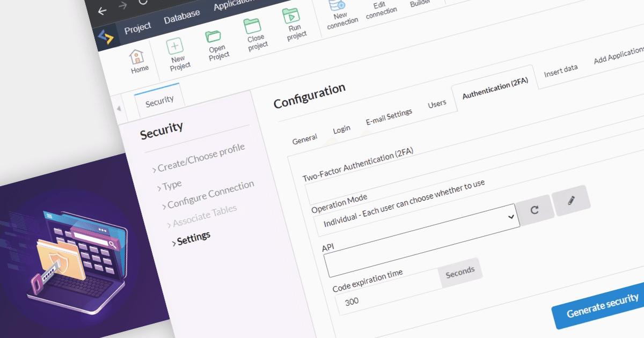This screenshot has width=644, height=338.
Task: Switch to the Login tab
Action: (x=341, y=129)
